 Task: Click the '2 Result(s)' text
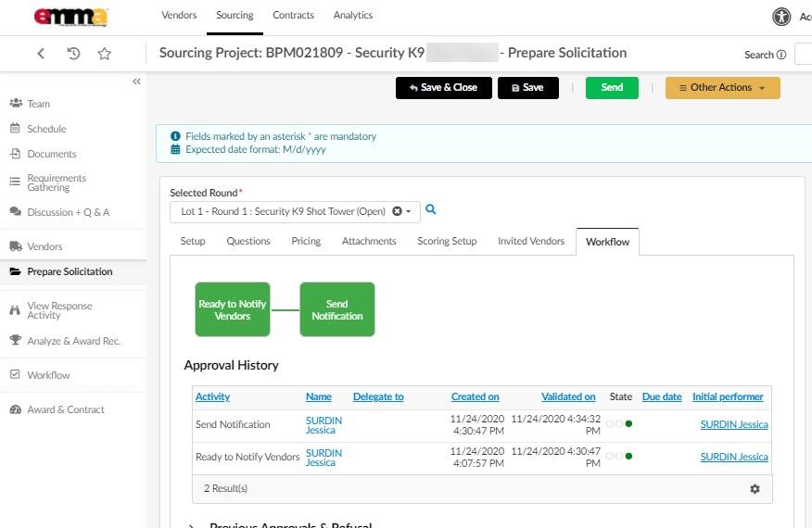click(226, 488)
